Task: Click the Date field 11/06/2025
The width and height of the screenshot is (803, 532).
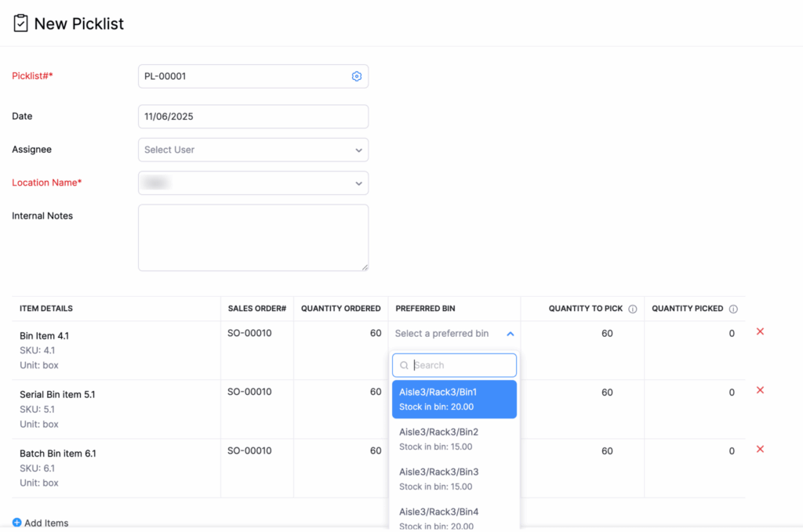Action: pyautogui.click(x=253, y=117)
